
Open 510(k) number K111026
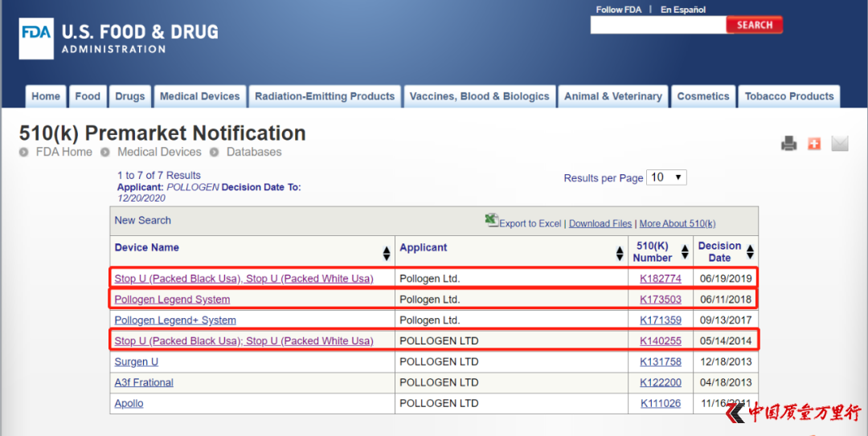(x=661, y=403)
